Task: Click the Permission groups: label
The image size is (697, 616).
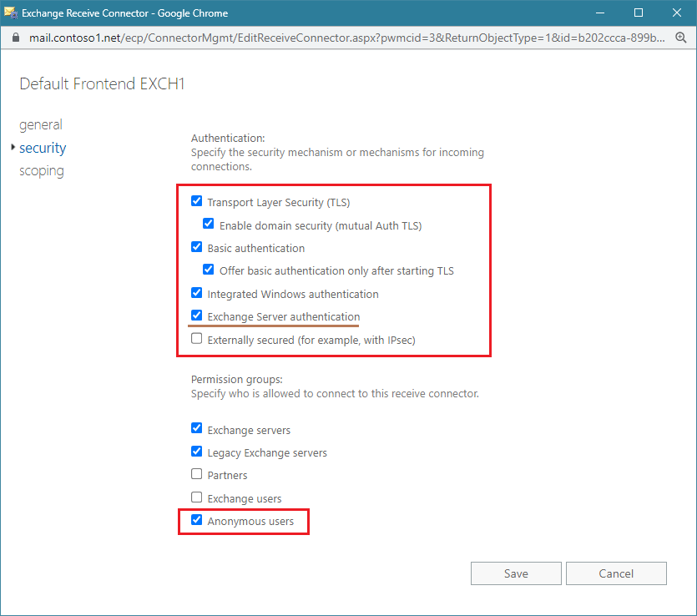Action: (237, 380)
